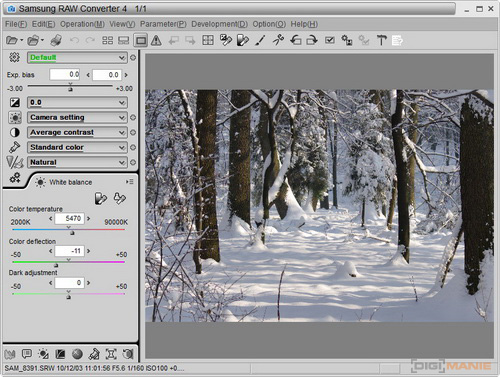Open the comment bubble sub-control icon
Image resolution: width=500 pixels, height=377 pixels.
pyautogui.click(x=26, y=354)
